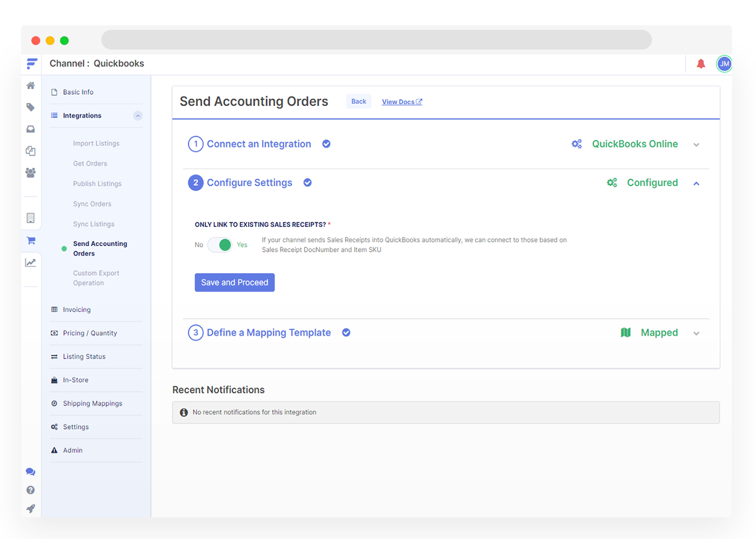
Task: Collapse the Configure Settings chevron
Action: [696, 184]
